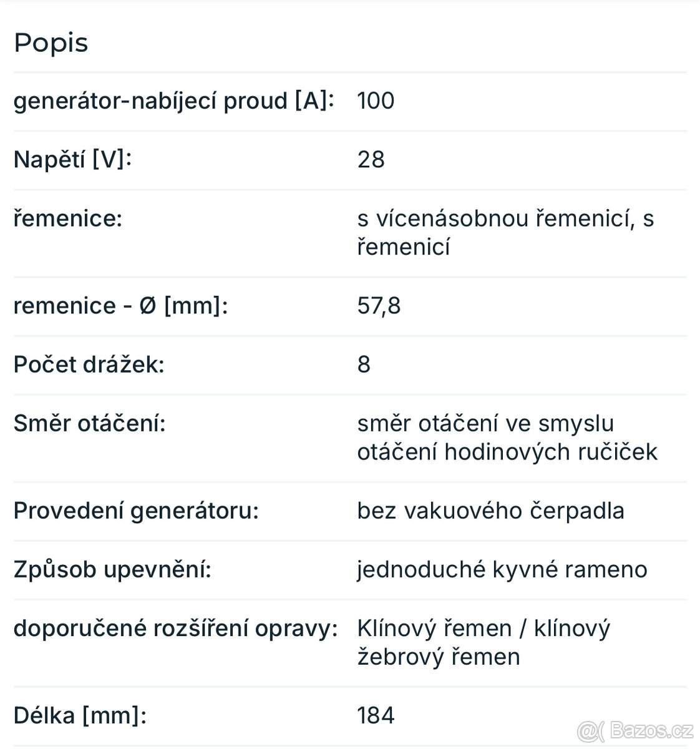Viewport: 700px width, 749px height.
Task: Click the 'Provedení generátoru' label
Action: click(136, 511)
